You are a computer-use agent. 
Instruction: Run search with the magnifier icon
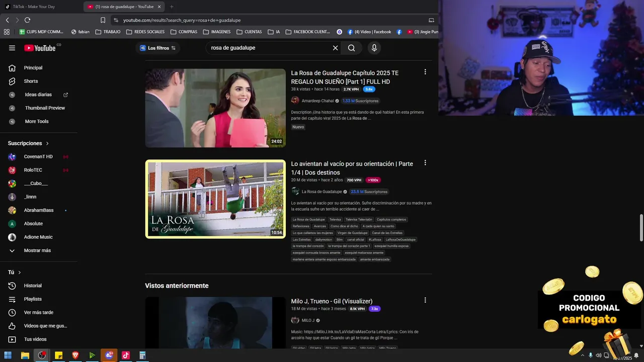(351, 48)
